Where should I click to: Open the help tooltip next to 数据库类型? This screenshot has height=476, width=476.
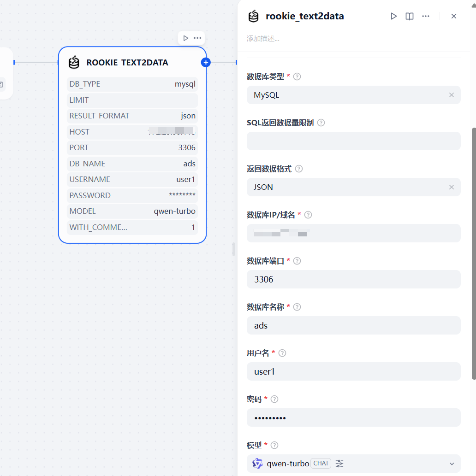click(x=297, y=76)
